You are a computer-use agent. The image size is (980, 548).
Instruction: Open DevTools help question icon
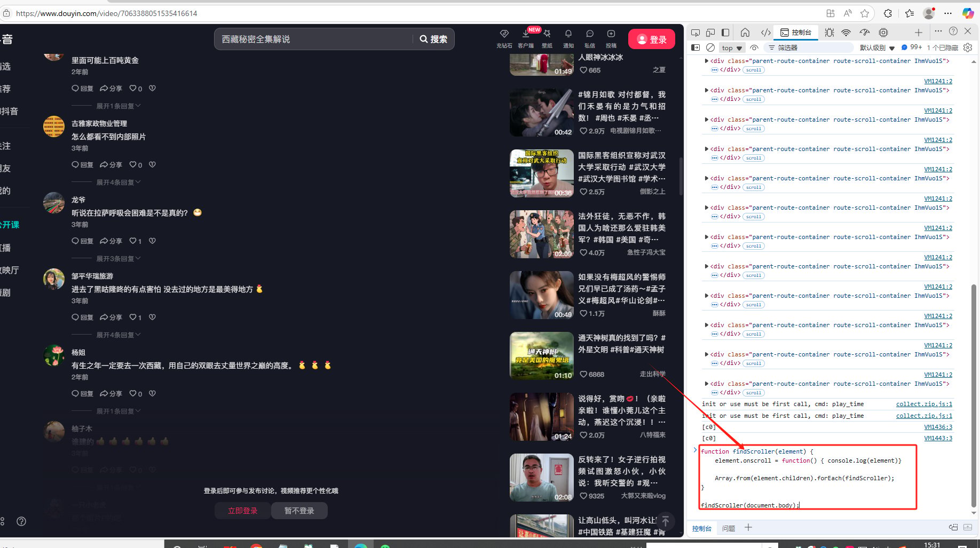click(x=953, y=31)
